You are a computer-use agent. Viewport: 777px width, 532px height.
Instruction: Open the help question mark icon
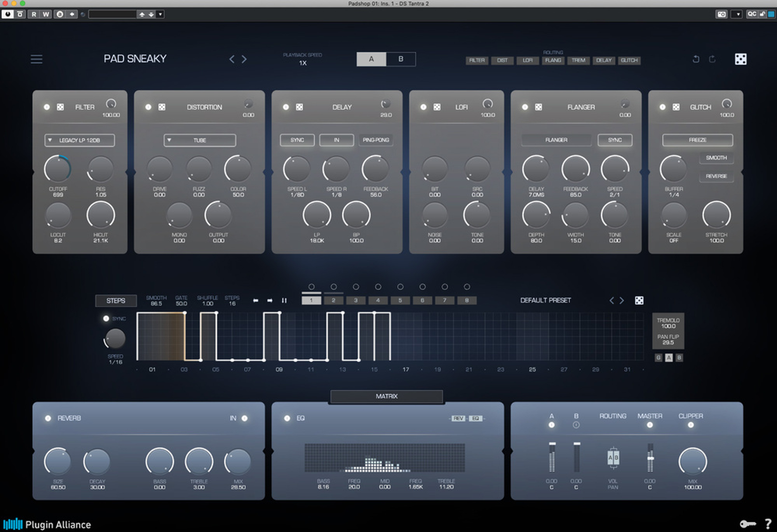768,524
